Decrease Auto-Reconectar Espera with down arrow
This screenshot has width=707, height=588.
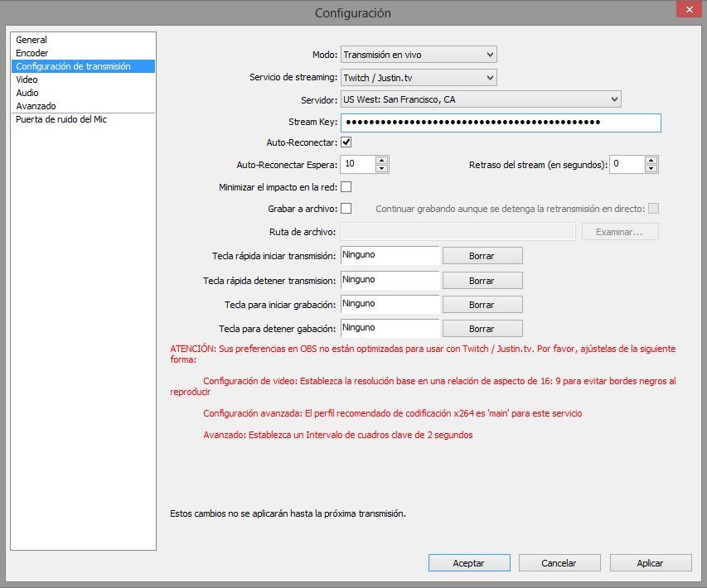[382, 168]
